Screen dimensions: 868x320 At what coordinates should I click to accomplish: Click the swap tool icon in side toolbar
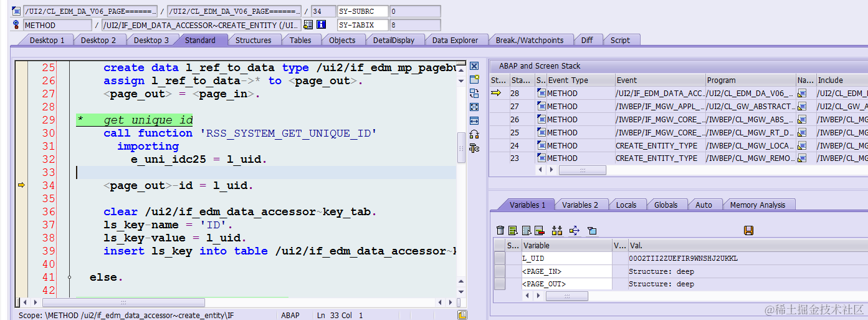pyautogui.click(x=474, y=94)
